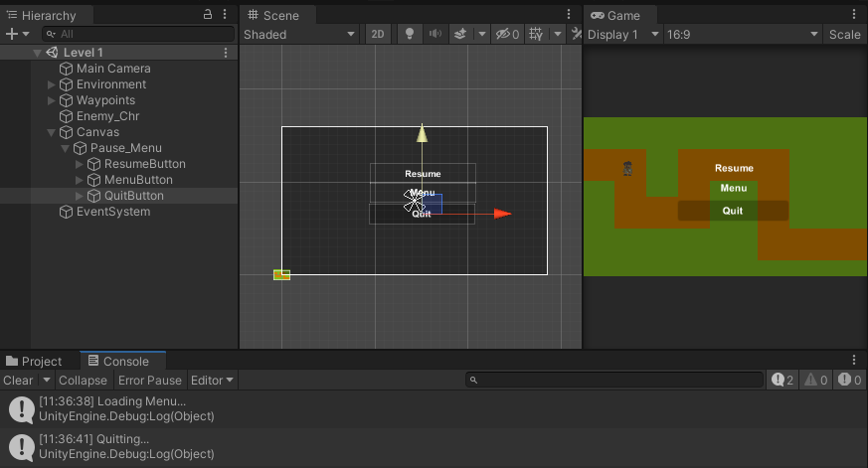Click the Console search field
This screenshot has width=868, height=468.
616,381
